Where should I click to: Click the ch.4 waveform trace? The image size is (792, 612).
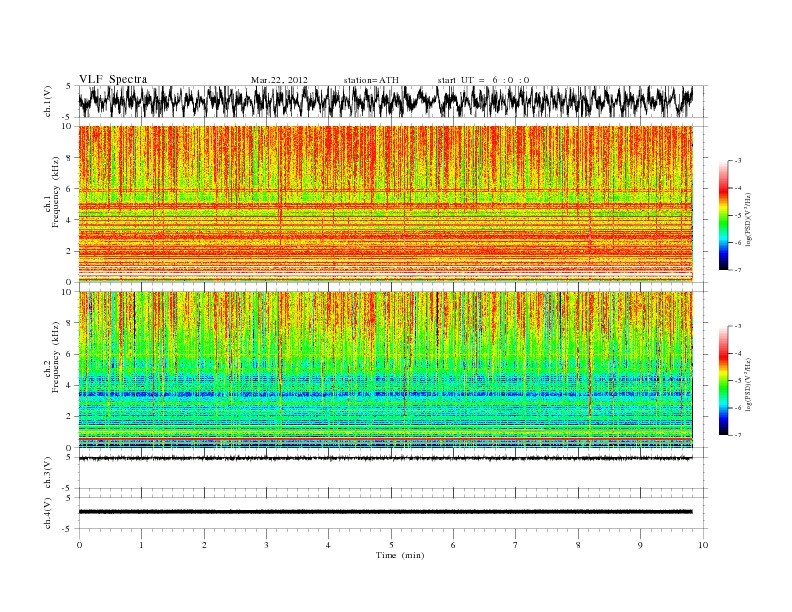click(x=386, y=512)
